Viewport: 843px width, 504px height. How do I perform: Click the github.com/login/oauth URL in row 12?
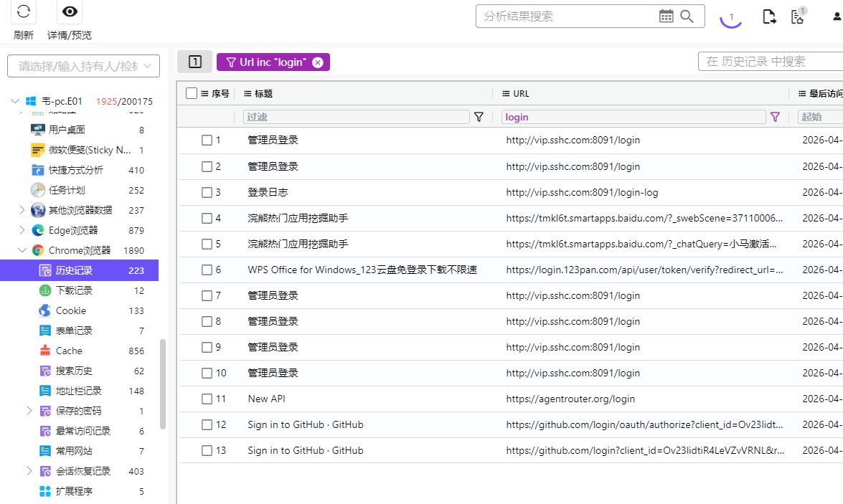[644, 424]
